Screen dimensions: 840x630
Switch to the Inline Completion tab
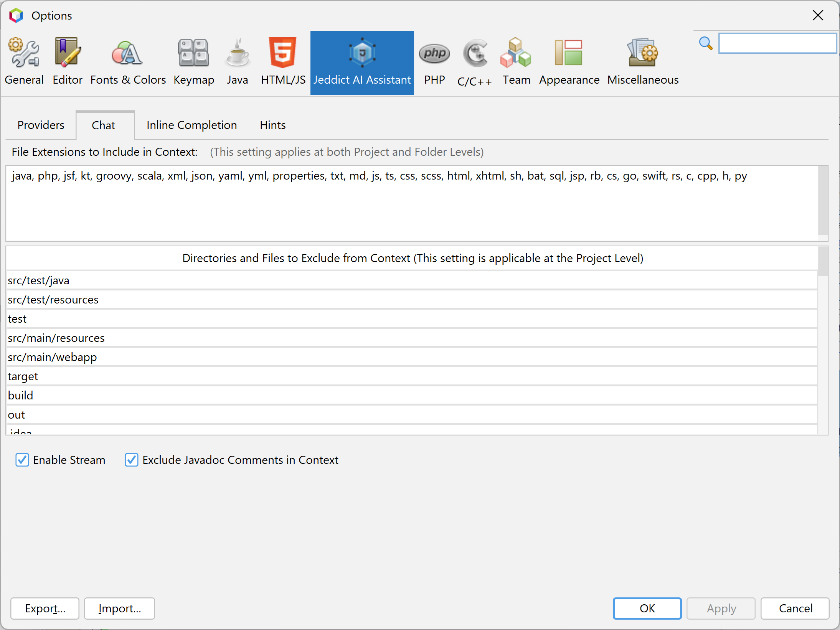(191, 125)
